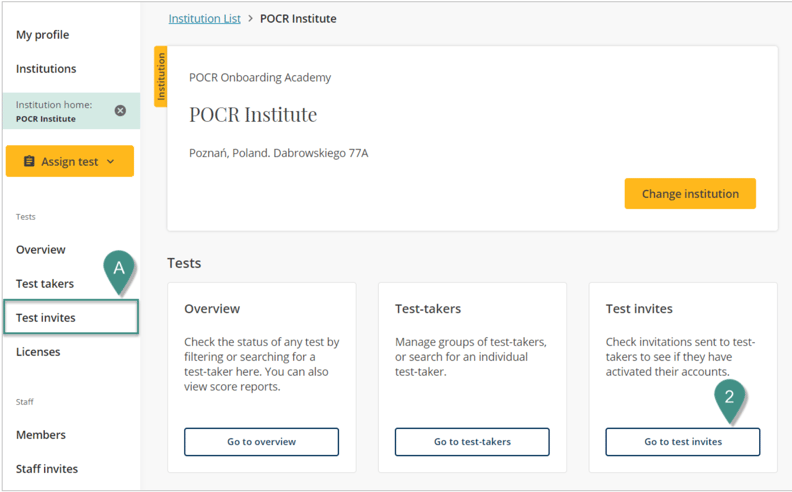Click the document icon on Assign test
Viewport: 792px width, 492px height.
29,162
